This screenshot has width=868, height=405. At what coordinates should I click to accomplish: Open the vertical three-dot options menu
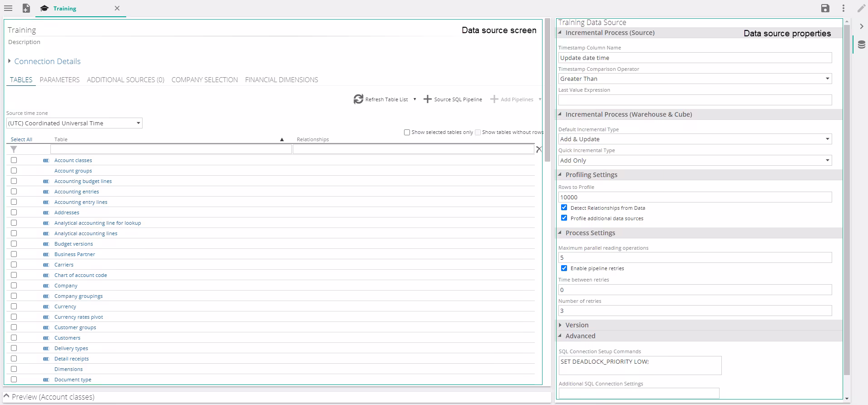843,8
